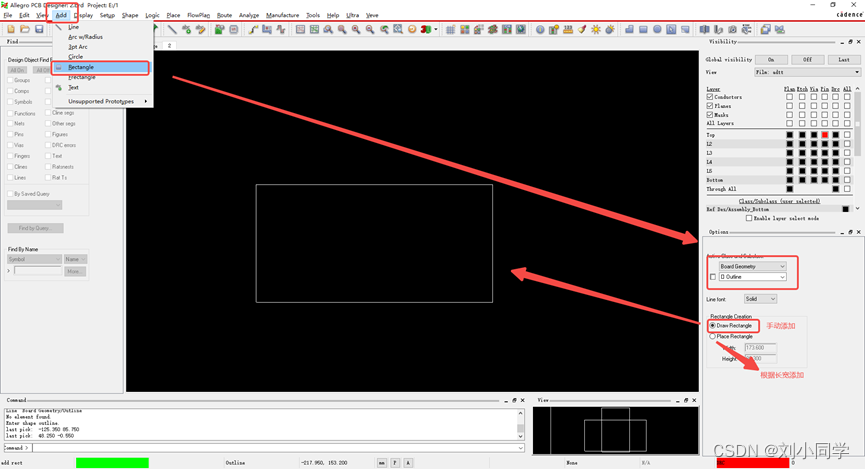
Task: Open the command line history dropdown
Action: (520, 447)
